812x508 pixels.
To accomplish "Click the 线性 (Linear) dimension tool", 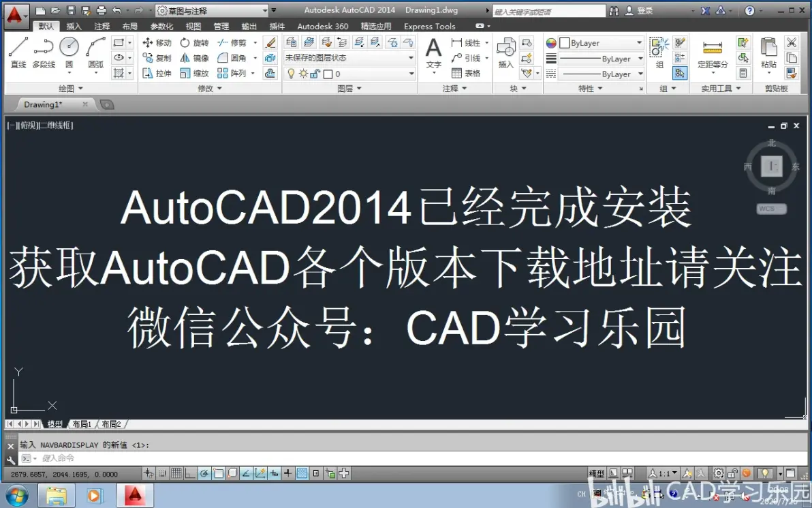I will point(466,43).
